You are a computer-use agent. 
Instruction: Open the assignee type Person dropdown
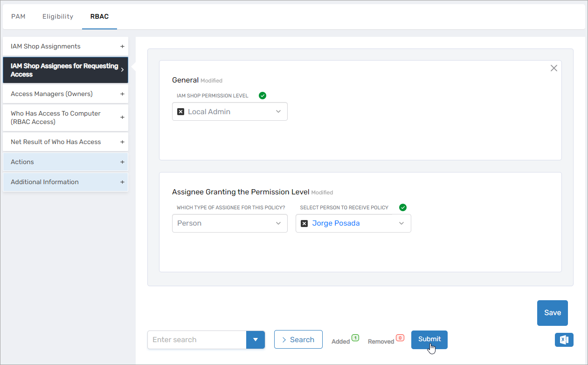(x=278, y=223)
